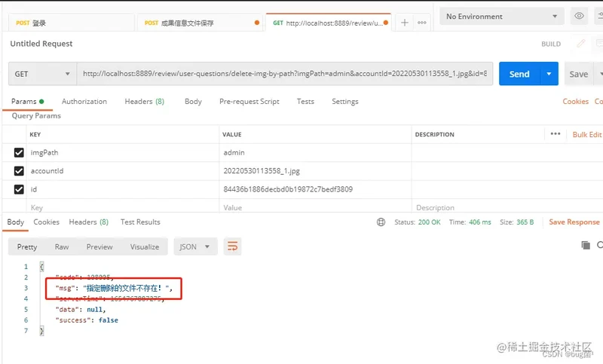Click the Untitled Request title
603x364 pixels.
coord(41,44)
